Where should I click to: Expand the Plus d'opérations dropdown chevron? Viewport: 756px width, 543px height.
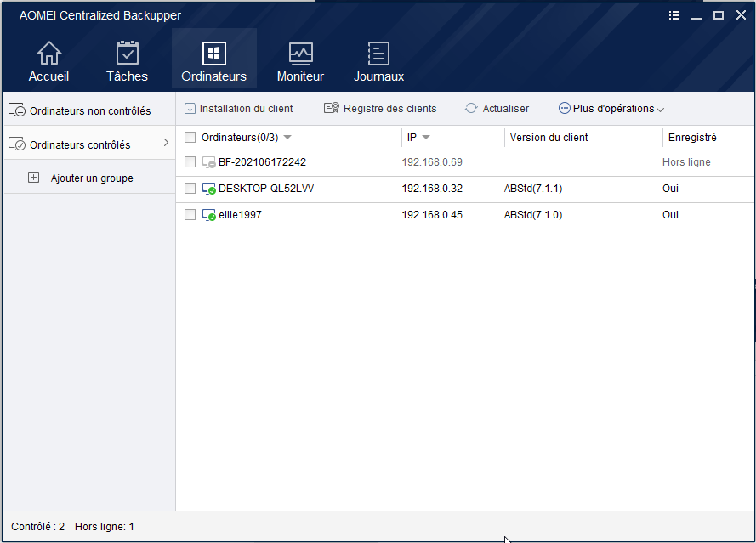[x=661, y=110]
